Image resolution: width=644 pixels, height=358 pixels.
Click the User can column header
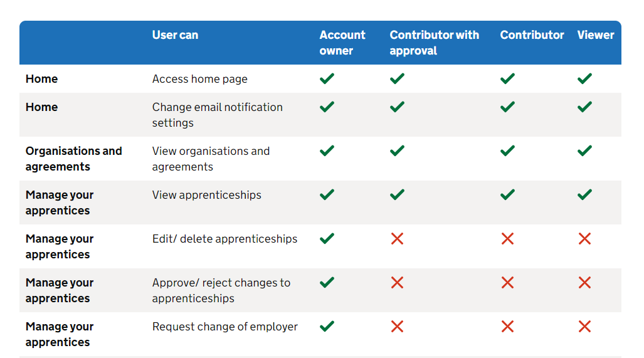[x=175, y=35]
